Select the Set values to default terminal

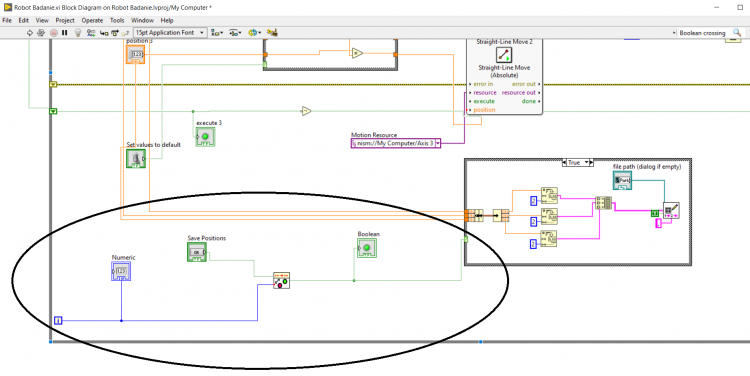click(x=136, y=158)
